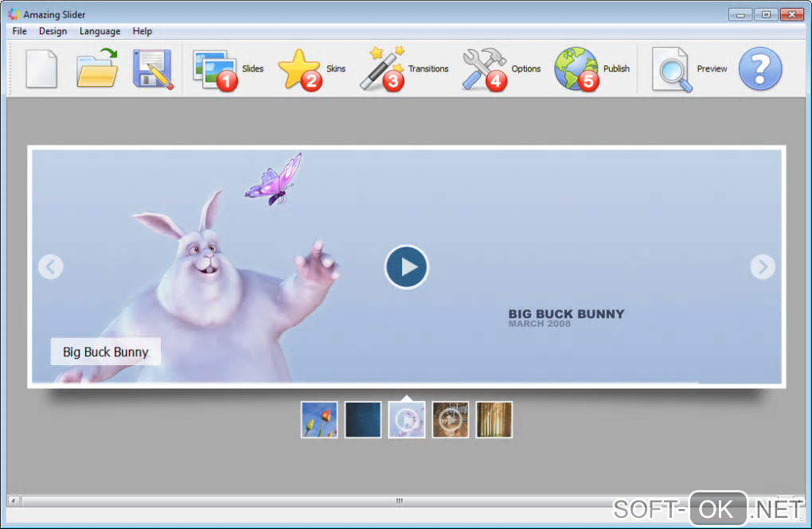Click the horizontal scrollbar handle

pyautogui.click(x=400, y=500)
